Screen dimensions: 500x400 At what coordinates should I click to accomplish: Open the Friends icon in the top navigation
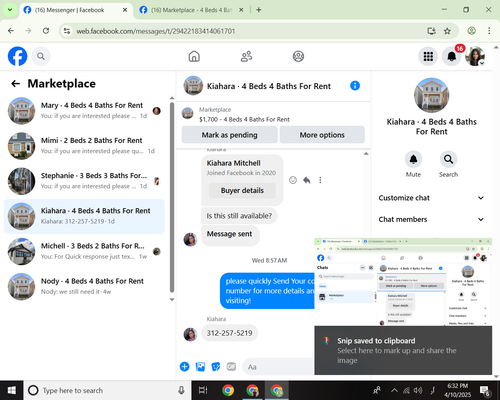[246, 56]
